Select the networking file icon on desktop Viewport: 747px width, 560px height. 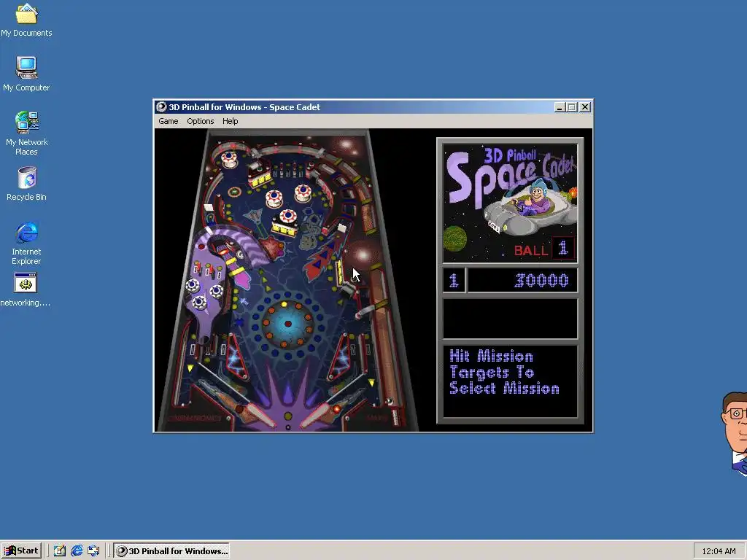coord(26,289)
